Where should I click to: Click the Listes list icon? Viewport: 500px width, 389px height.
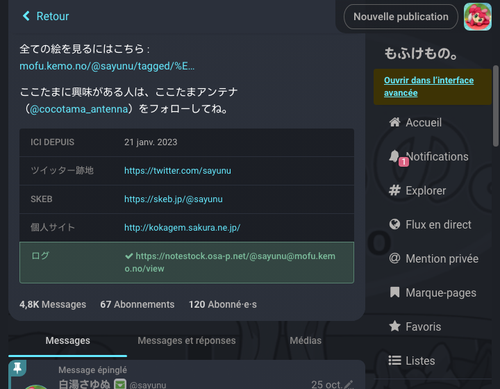[x=395, y=360]
